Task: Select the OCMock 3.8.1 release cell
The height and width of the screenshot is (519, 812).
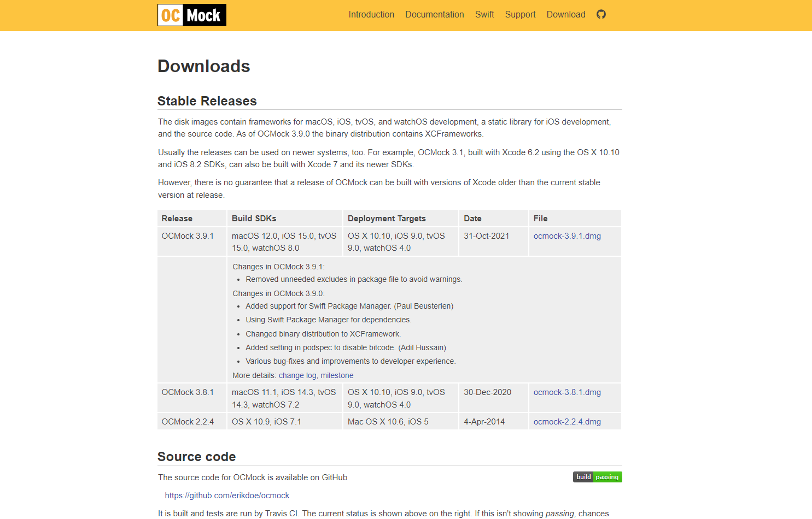Action: [x=192, y=398]
